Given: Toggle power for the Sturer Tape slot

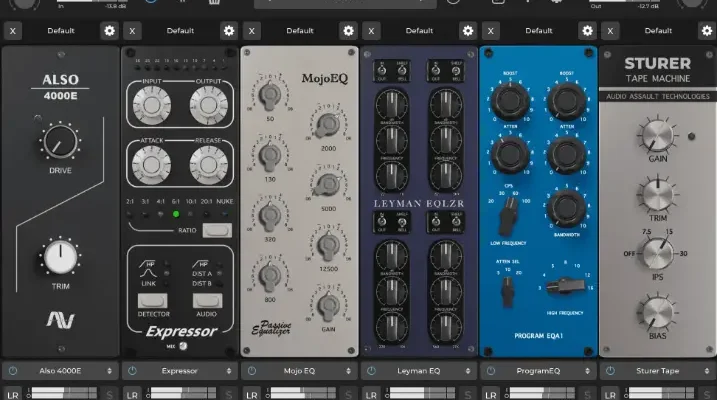Looking at the screenshot, I should coord(610,371).
